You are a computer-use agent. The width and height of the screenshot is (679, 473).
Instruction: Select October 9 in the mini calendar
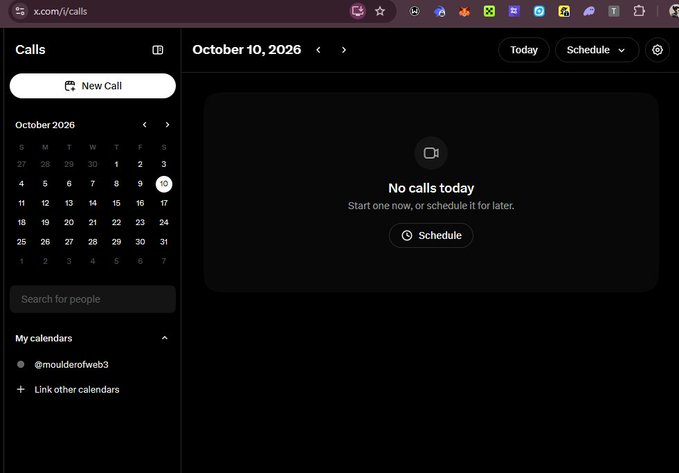click(140, 184)
